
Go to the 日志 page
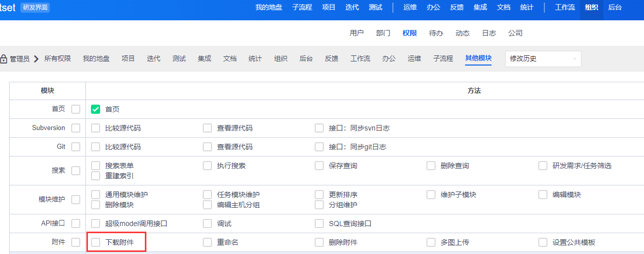coord(489,33)
